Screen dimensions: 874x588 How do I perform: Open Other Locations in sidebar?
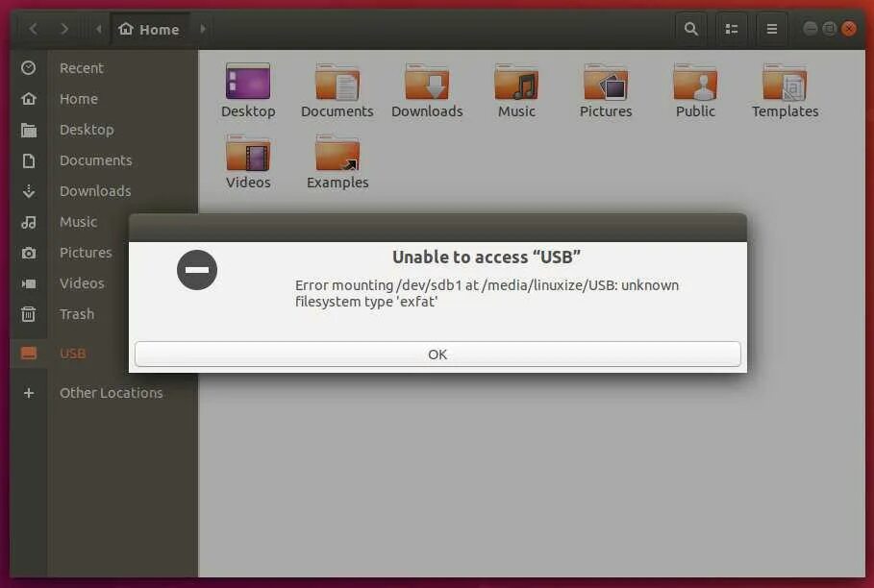pos(104,393)
